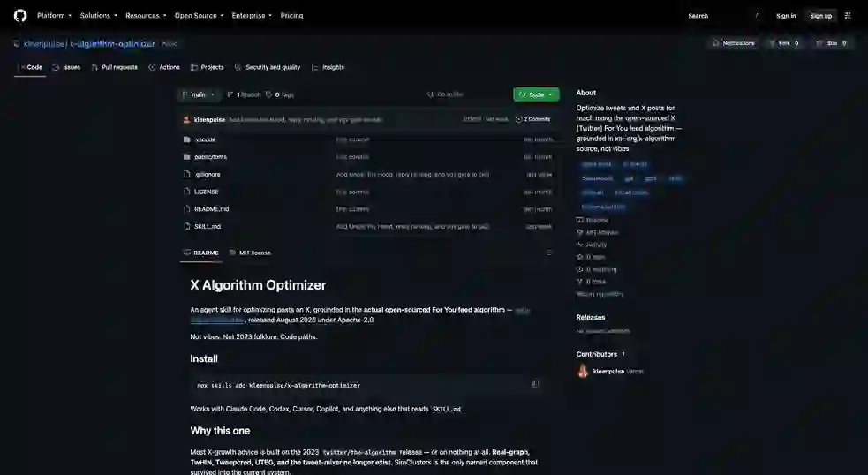
Task: Open the main branch selector dropdown
Action: click(x=199, y=94)
